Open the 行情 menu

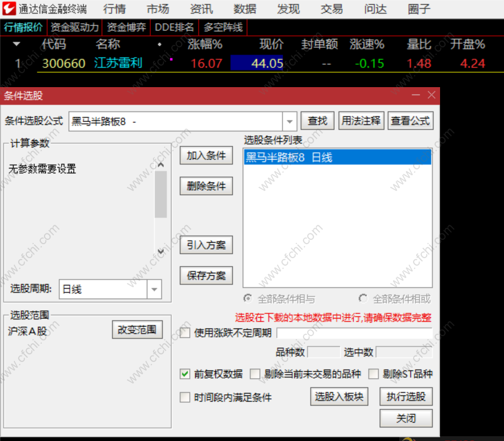tap(114, 9)
